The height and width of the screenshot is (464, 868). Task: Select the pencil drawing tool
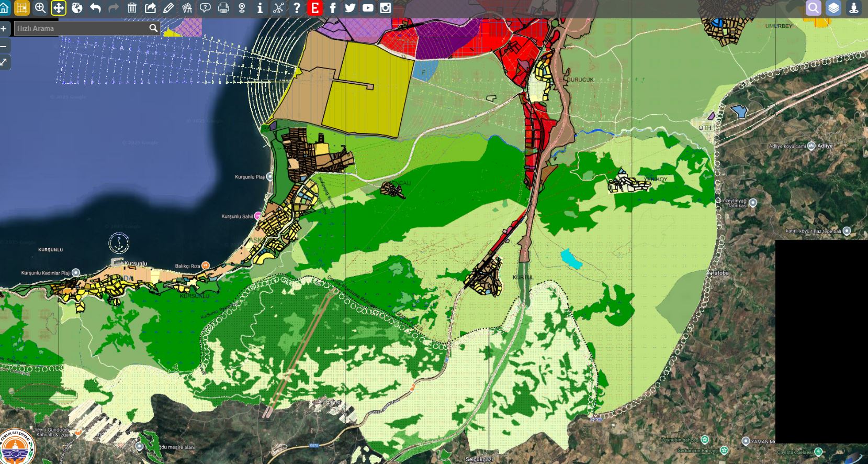[168, 8]
